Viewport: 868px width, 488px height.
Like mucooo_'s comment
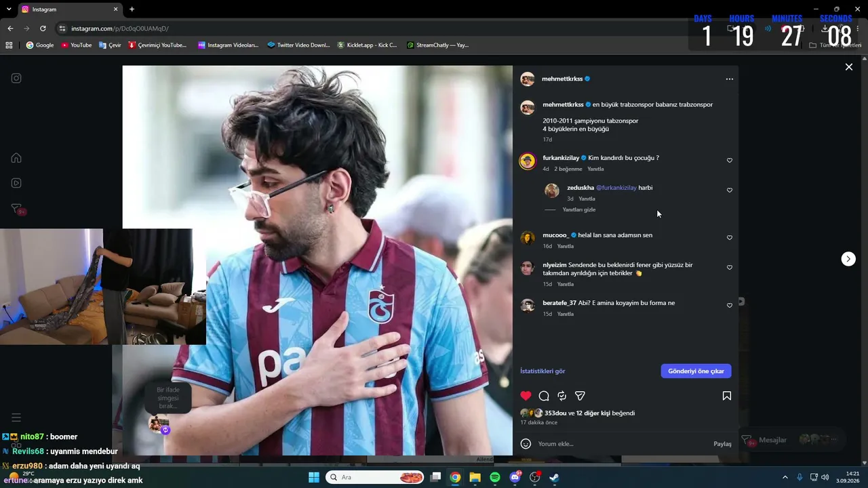click(x=730, y=238)
